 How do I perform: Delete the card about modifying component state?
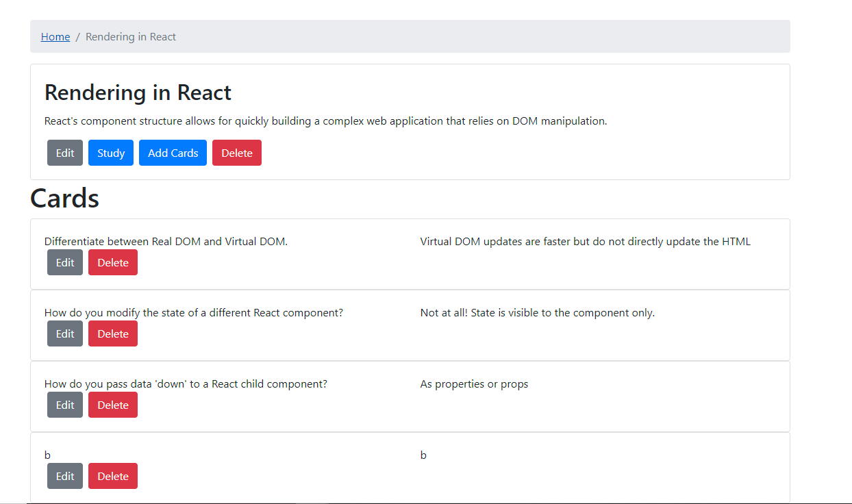(x=112, y=333)
